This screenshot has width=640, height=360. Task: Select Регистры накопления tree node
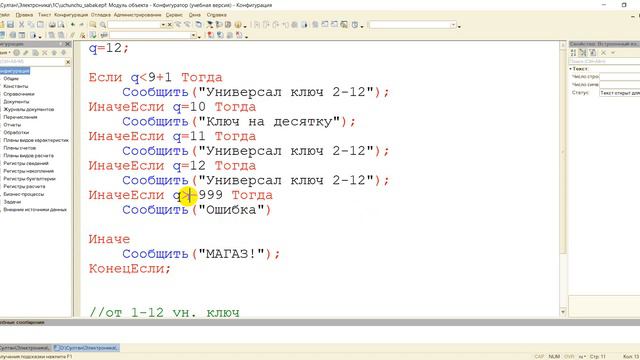[x=29, y=171]
